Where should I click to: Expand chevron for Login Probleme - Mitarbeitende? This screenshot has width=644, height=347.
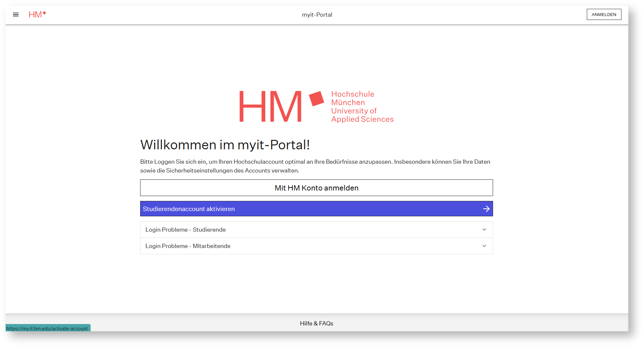click(484, 246)
